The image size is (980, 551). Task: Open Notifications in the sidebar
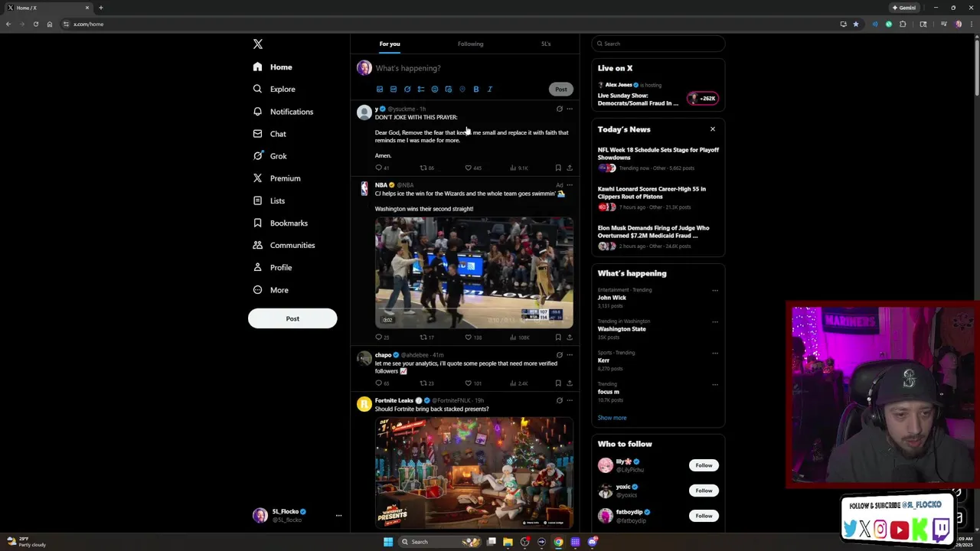pos(283,112)
